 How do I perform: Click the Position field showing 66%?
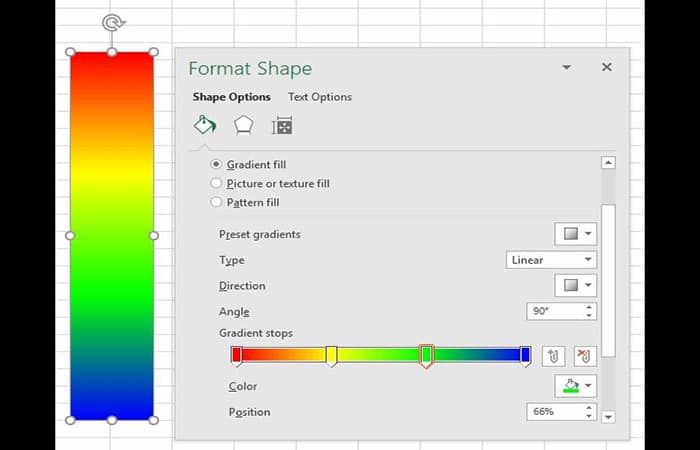555,412
